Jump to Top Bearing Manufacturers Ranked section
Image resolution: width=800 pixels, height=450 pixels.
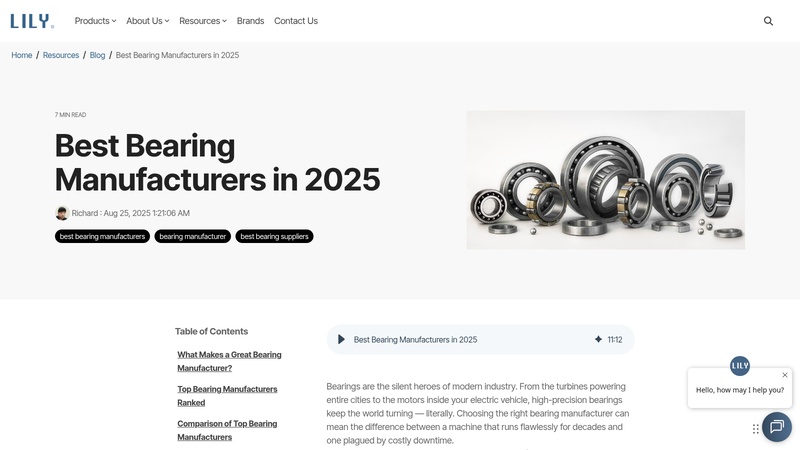click(x=227, y=395)
